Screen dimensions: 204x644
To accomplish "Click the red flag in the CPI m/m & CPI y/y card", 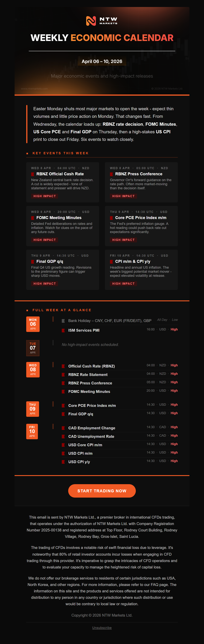I will tap(111, 262).
